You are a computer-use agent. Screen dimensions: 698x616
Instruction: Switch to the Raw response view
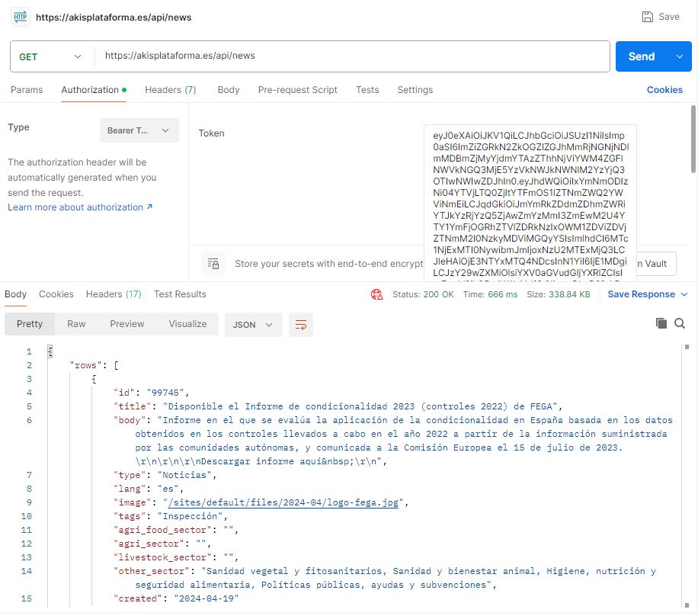point(76,324)
